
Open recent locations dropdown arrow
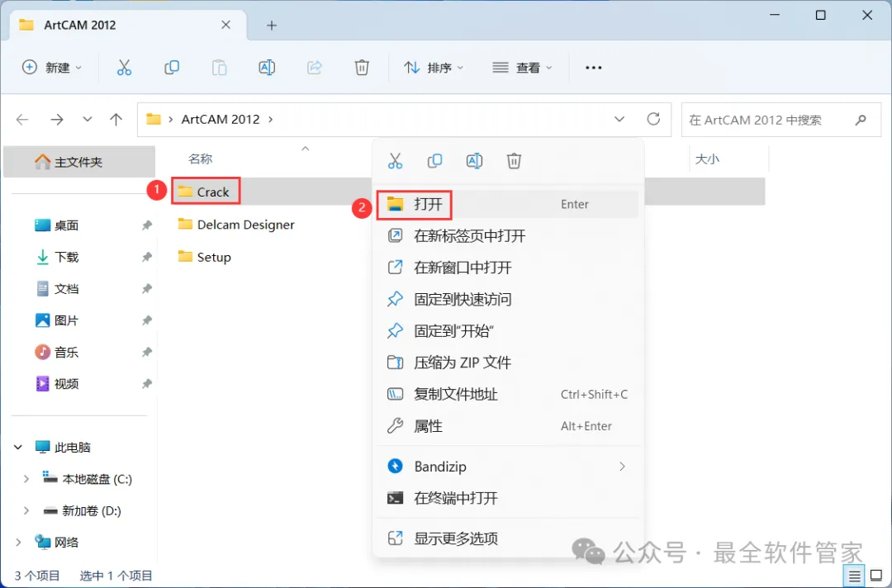(x=87, y=120)
